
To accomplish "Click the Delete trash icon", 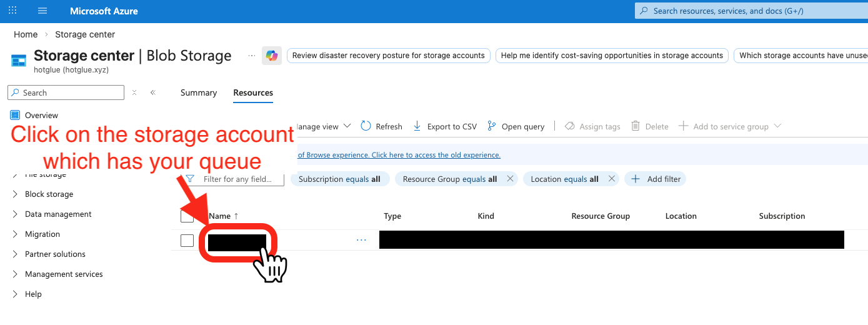I will click(636, 126).
